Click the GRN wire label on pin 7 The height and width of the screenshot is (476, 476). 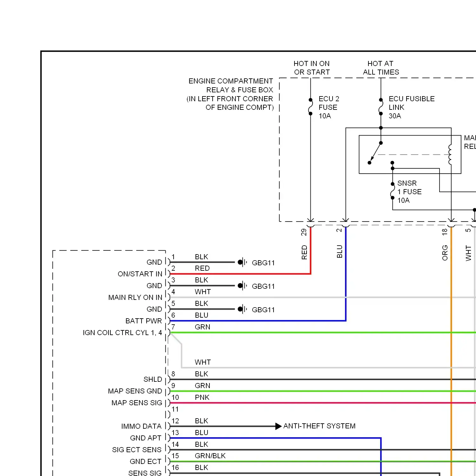[202, 327]
